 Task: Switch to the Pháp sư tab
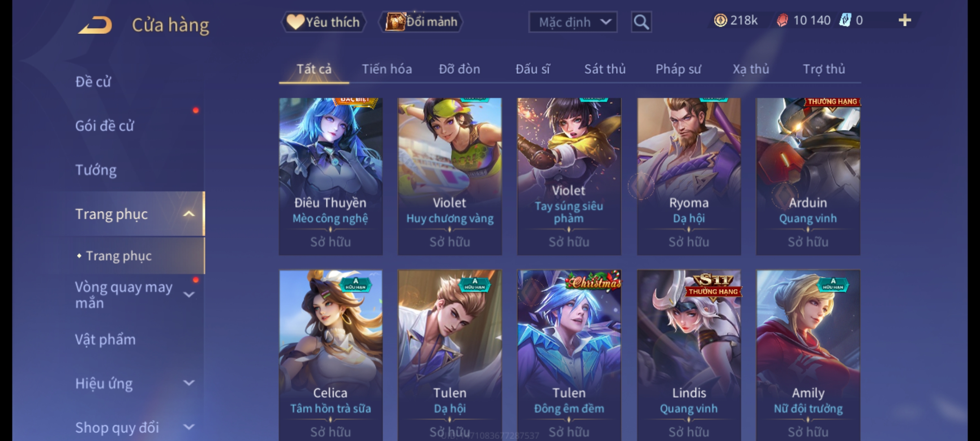(x=678, y=69)
